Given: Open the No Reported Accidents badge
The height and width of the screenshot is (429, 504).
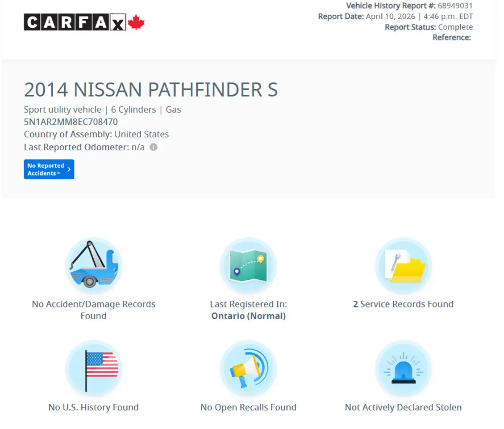Looking at the screenshot, I should 49,169.
